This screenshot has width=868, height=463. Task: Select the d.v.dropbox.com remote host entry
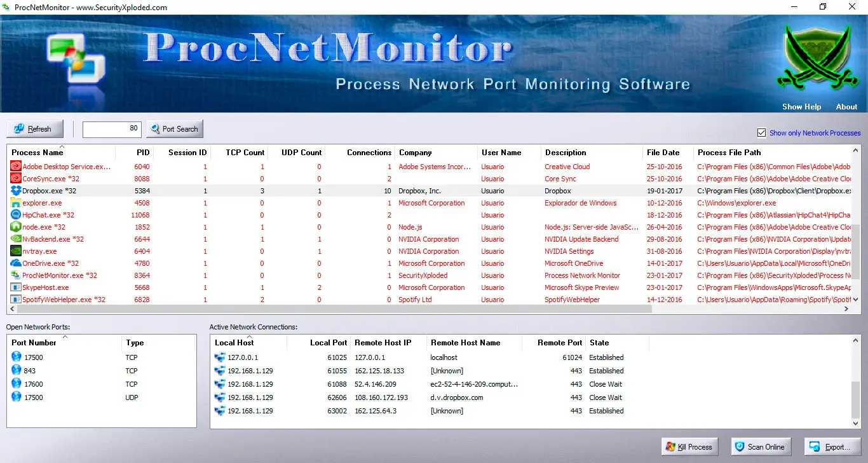pos(457,397)
